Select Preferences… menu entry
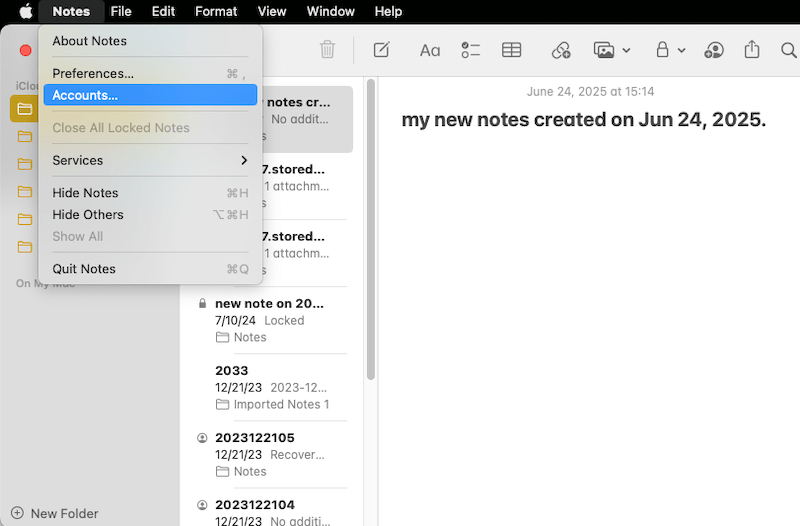This screenshot has height=526, width=800. click(150, 73)
